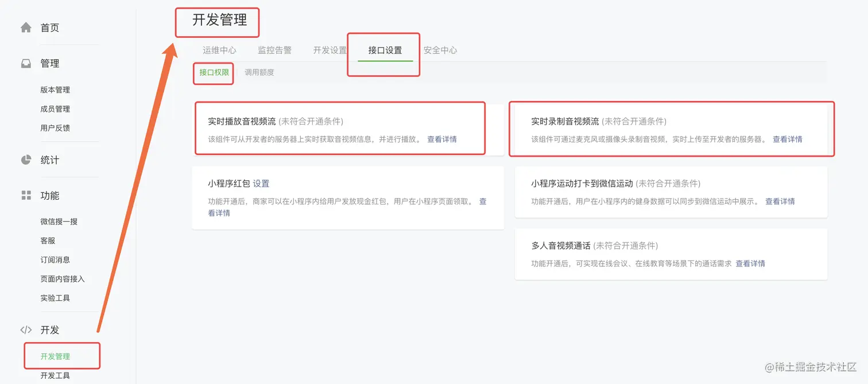This screenshot has width=868, height=384.
Task: Open 首页 in the sidebar
Action: 50,28
